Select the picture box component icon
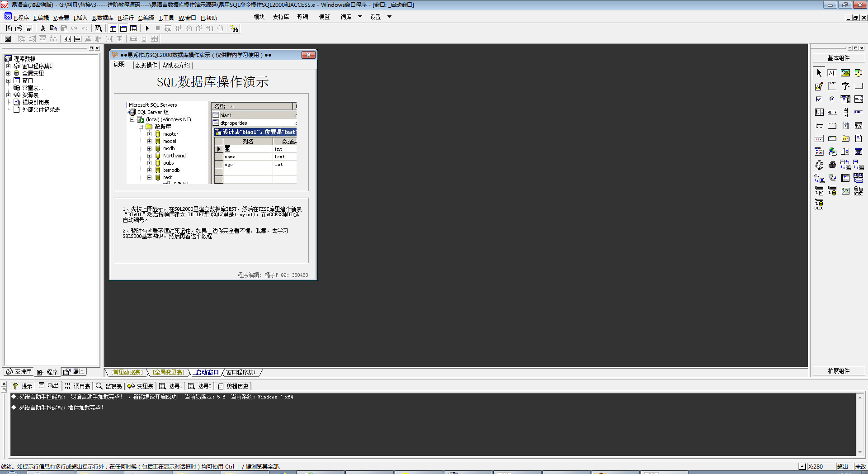Viewport: 868px width, 474px height. point(845,73)
